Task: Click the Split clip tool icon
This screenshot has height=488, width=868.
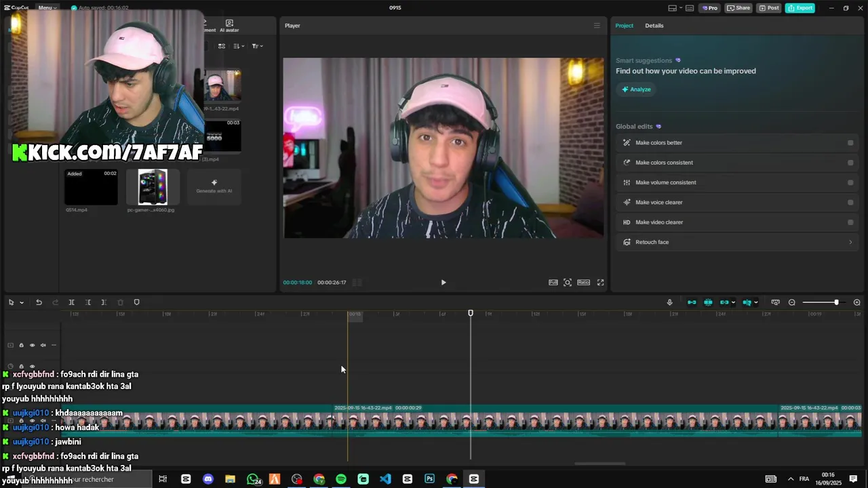Action: [71, 302]
